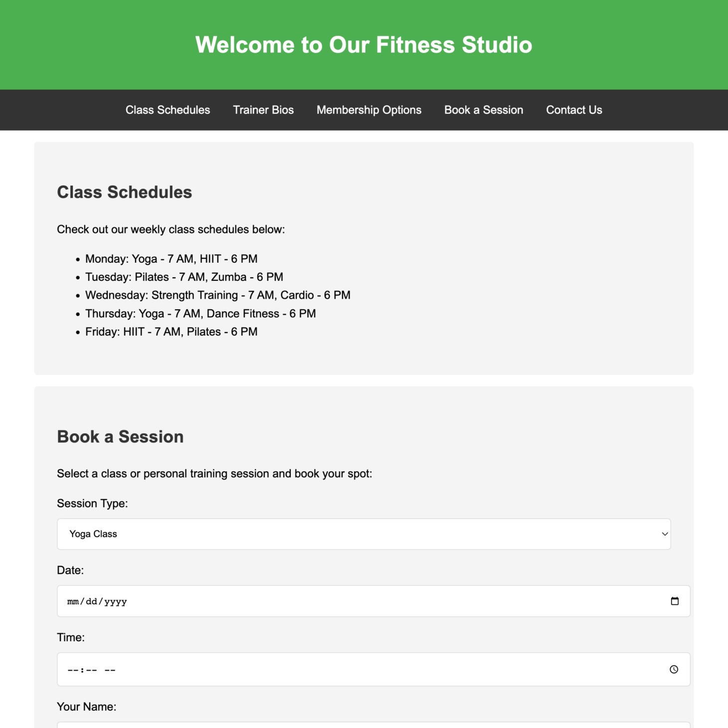Focus the year (yyyy) segment of the Date field
The height and width of the screenshot is (728, 728).
pos(116,602)
